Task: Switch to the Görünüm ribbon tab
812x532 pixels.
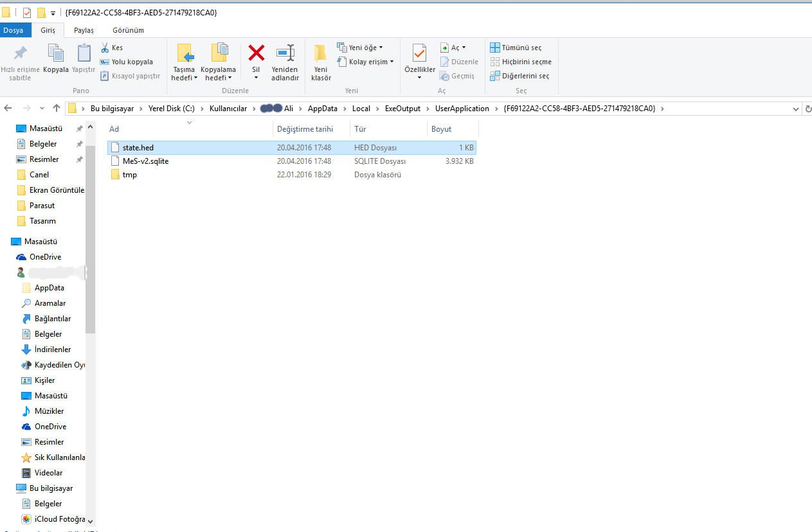Action: (x=128, y=30)
